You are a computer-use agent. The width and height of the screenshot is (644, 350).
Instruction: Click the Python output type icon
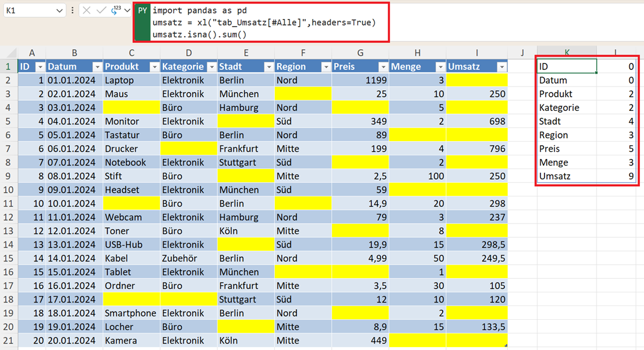pyautogui.click(x=115, y=10)
